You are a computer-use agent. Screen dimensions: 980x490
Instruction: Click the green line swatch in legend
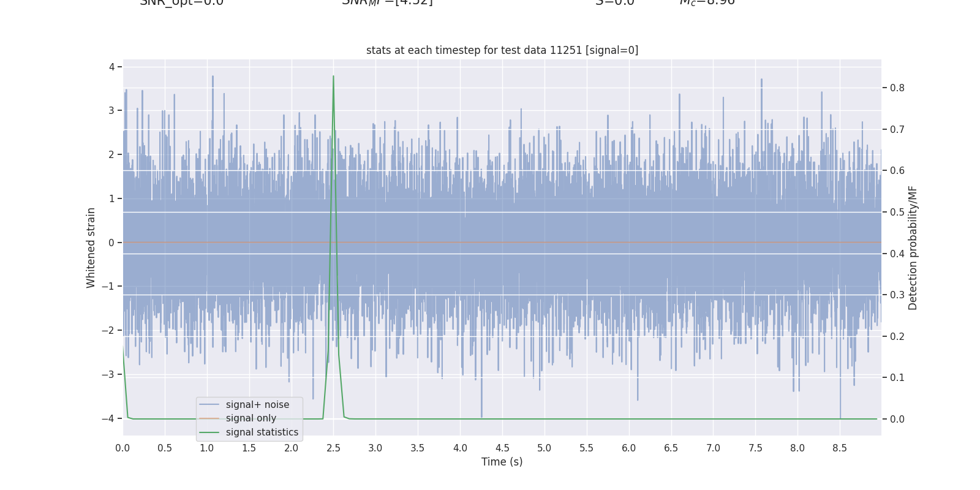[209, 432]
